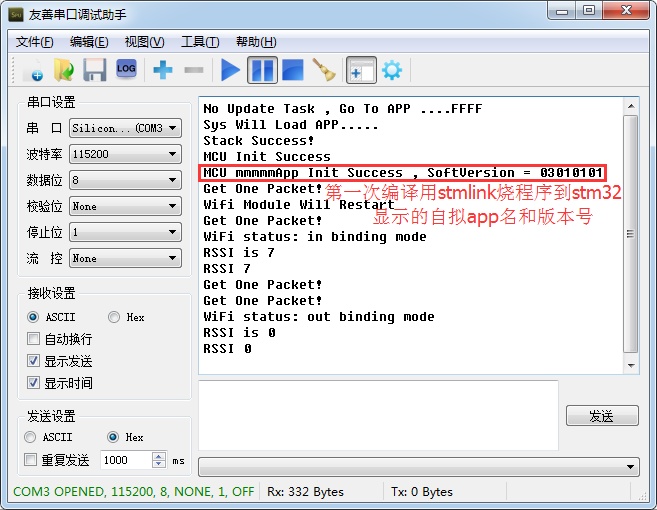Uncheck the 显示时间 checkbox
Image resolution: width=657 pixels, height=510 pixels.
[34, 383]
